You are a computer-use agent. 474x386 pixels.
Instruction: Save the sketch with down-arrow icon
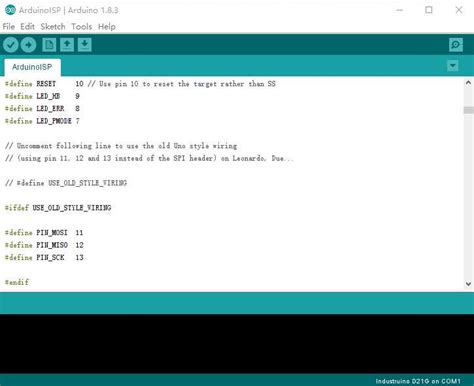point(85,45)
